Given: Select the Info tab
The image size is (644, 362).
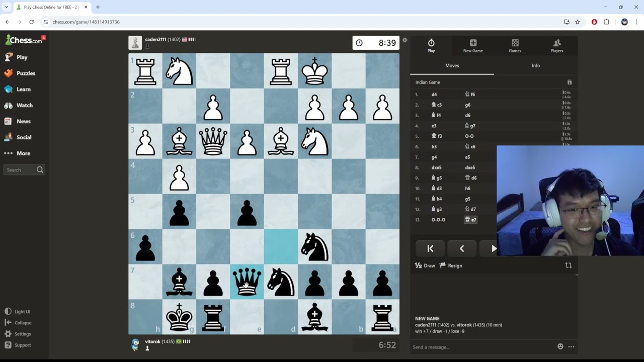Looking at the screenshot, I should 536,65.
